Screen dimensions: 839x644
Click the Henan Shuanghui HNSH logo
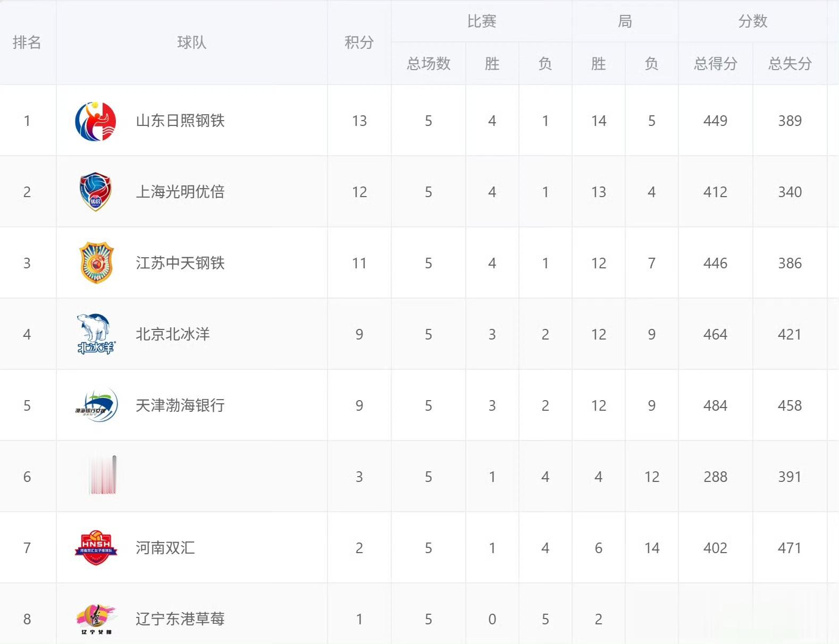tap(96, 548)
